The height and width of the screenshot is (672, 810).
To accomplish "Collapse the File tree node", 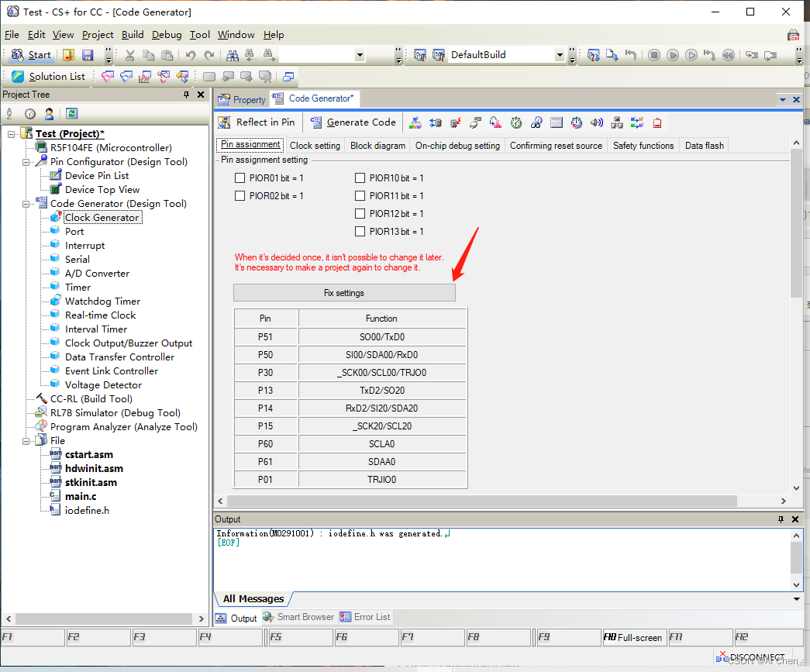I will 26,441.
